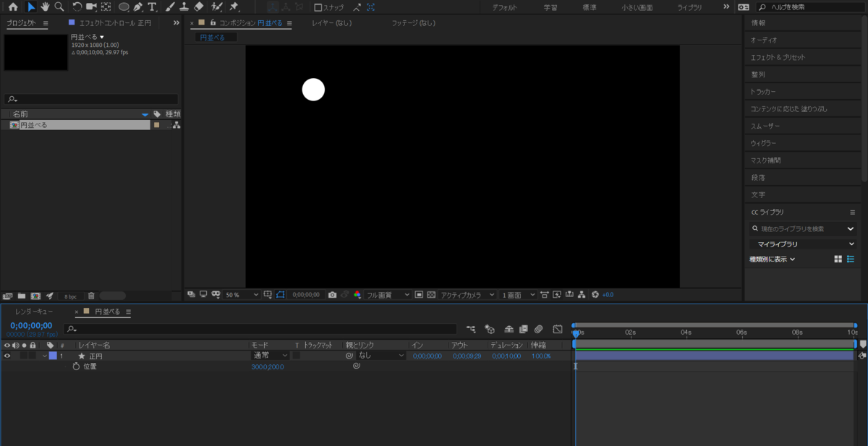
Task: Show more workspaces with the double-arrow
Action: pos(726,7)
